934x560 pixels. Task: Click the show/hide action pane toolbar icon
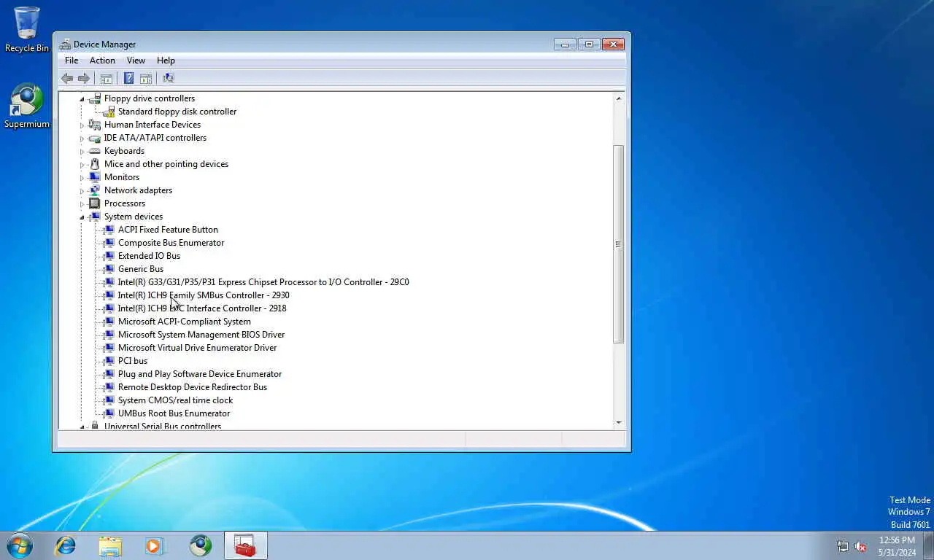click(x=145, y=78)
